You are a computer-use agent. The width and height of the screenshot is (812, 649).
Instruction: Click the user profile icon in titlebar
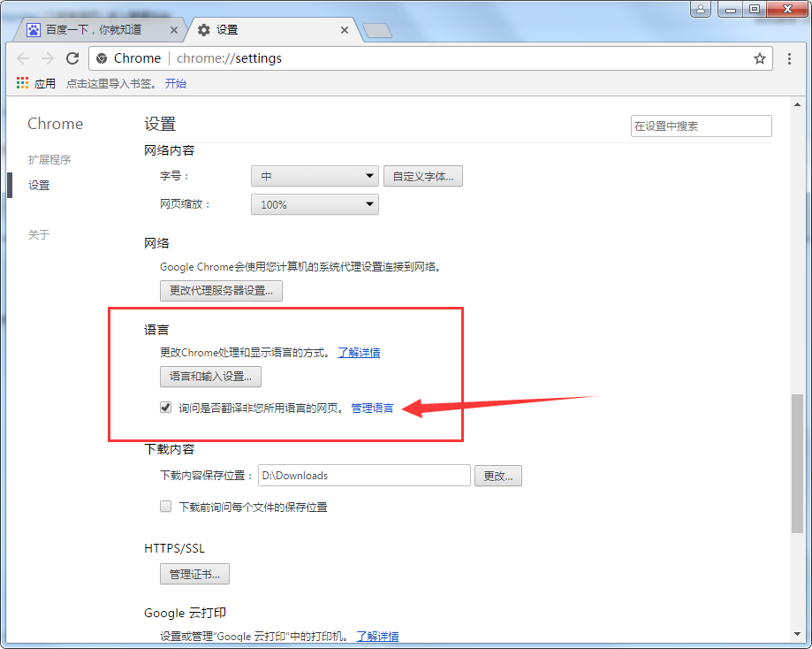pyautogui.click(x=702, y=8)
